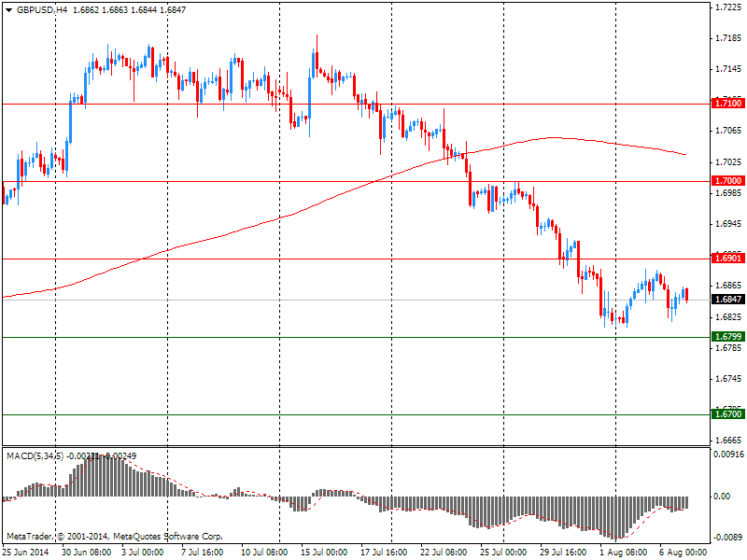
Task: Click the 22 Jul 08:00 time axis label
Action: pos(444,553)
